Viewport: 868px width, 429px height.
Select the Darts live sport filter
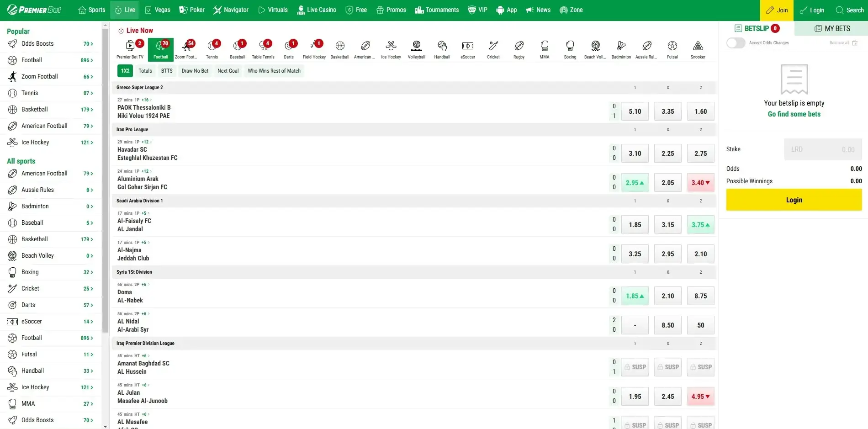(289, 48)
